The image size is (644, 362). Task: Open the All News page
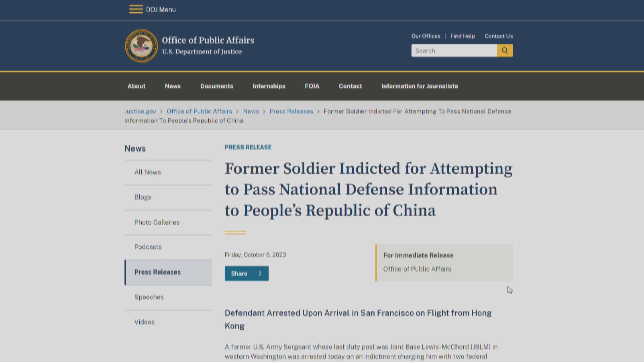point(147,172)
